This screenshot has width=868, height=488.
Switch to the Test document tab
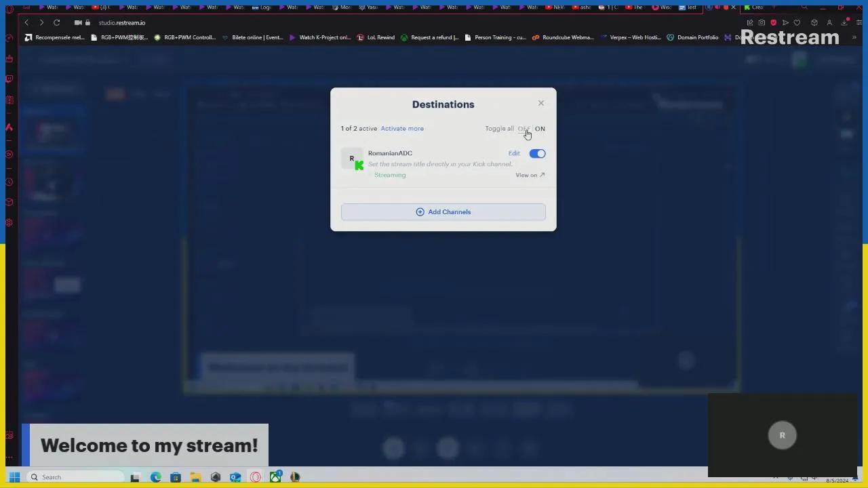point(688,7)
